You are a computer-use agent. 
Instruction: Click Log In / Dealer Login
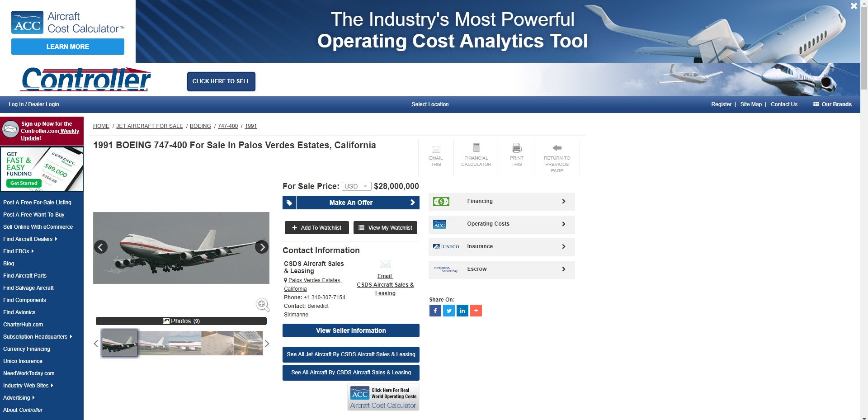click(x=34, y=104)
